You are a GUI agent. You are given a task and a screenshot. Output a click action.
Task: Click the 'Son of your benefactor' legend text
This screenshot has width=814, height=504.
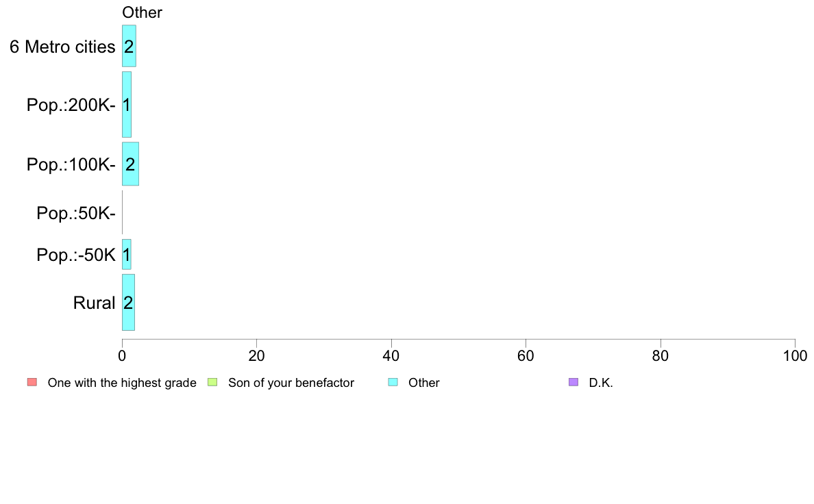[291, 383]
